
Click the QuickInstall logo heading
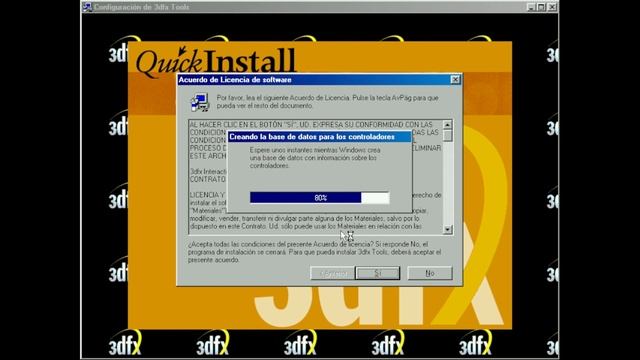215,61
